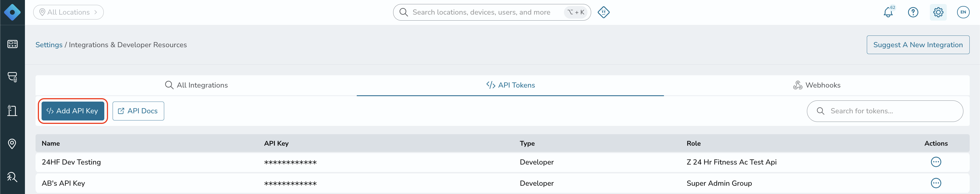The image size is (980, 194).
Task: Open the locations pin icon in sidebar
Action: (12, 144)
